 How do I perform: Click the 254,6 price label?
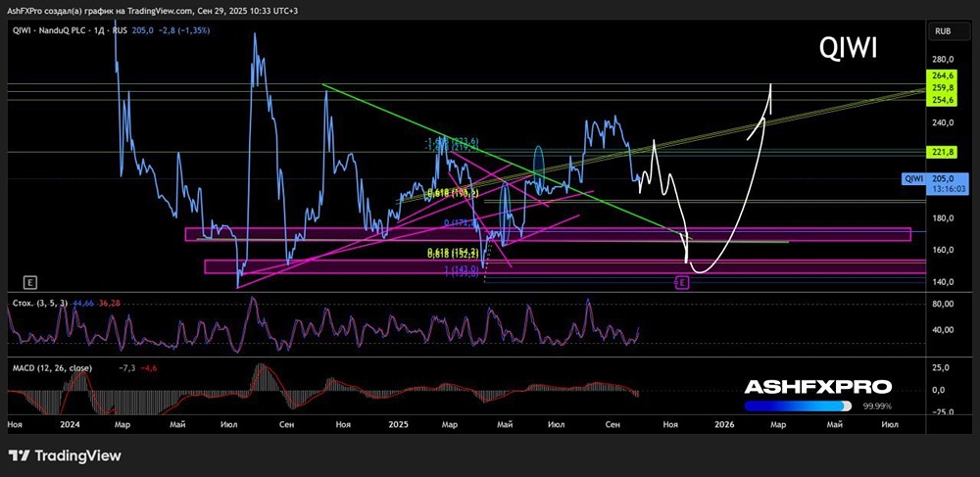click(943, 100)
